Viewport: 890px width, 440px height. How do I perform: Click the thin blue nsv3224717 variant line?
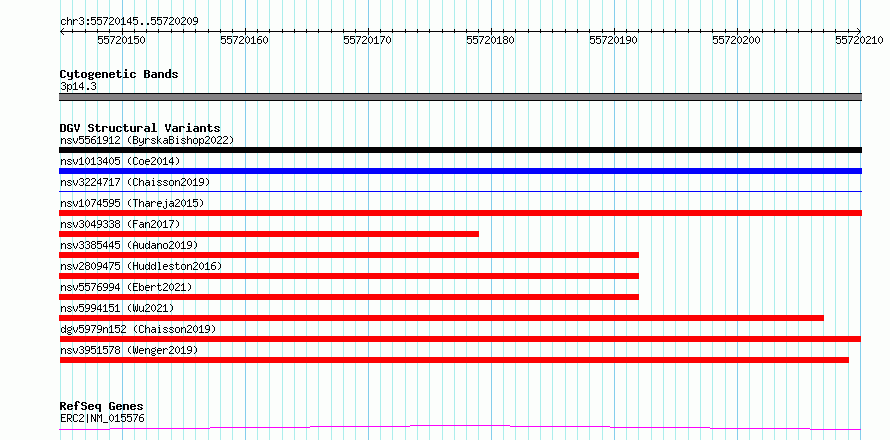[460, 191]
